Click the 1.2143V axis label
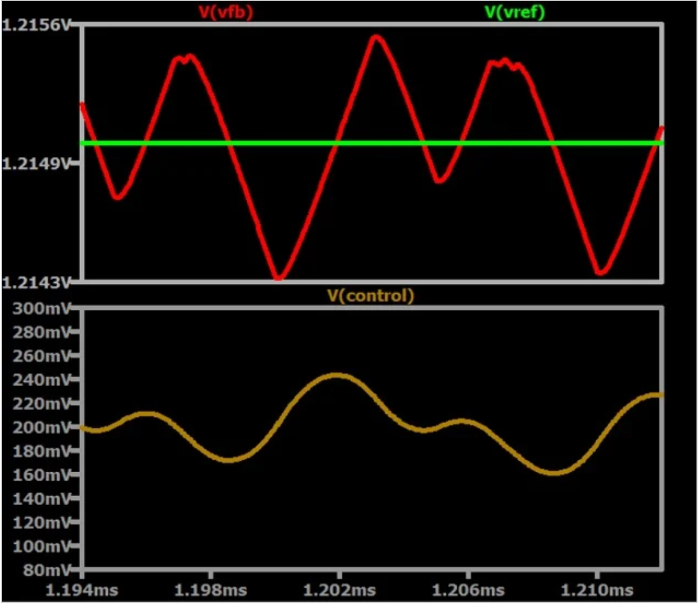The width and height of the screenshot is (700, 605). 37,282
